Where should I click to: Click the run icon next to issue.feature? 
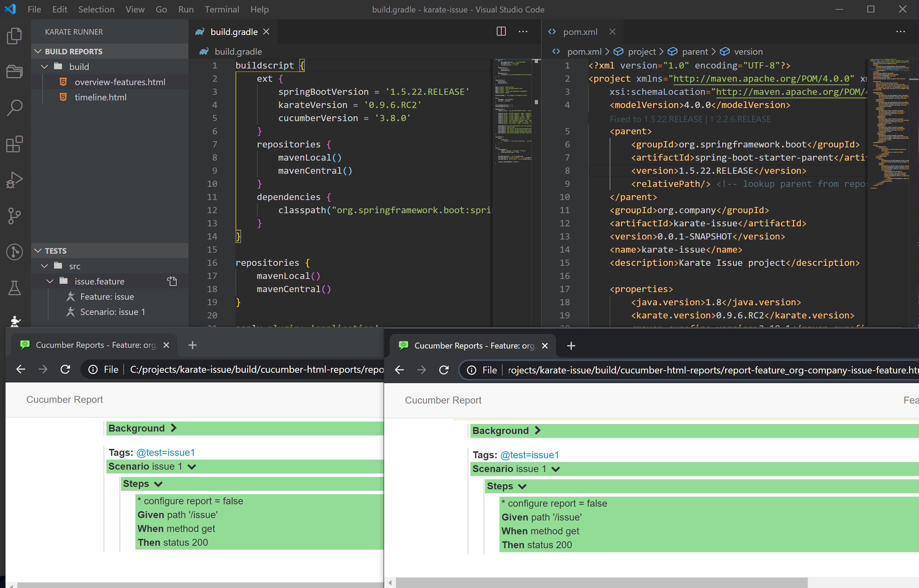(x=173, y=281)
